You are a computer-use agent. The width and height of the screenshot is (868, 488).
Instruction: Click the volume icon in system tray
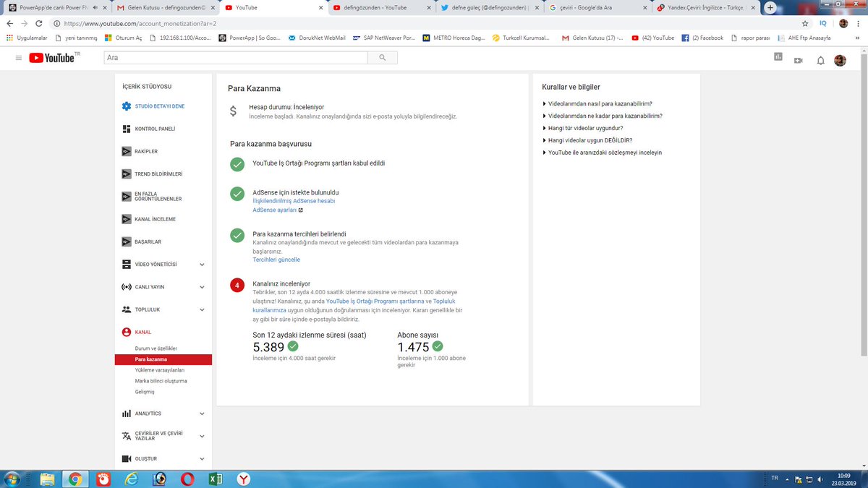[x=820, y=479]
